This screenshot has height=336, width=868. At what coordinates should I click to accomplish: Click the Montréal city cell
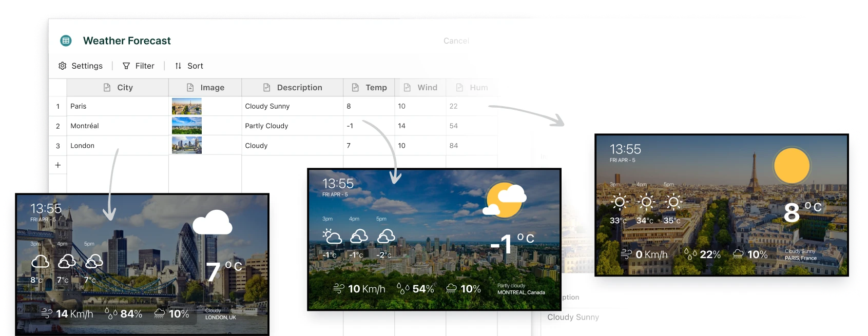point(118,126)
